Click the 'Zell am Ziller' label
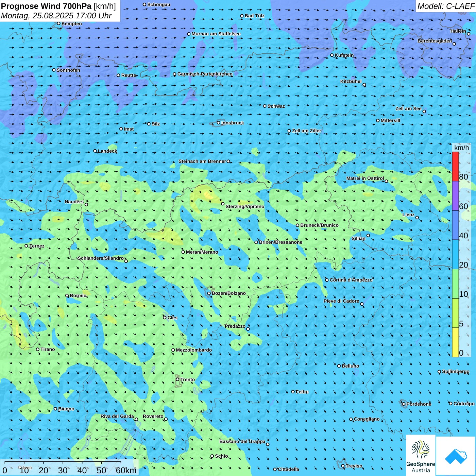 point(307,131)
